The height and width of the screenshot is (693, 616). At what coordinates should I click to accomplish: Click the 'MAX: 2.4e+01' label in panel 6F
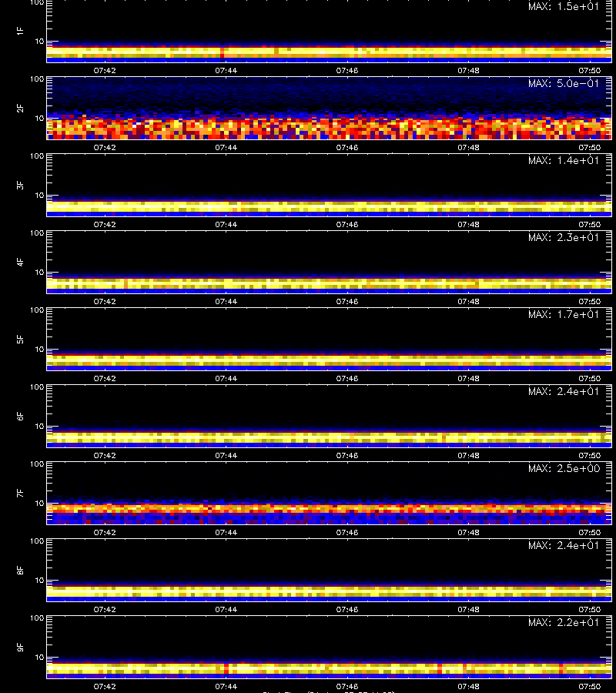(x=564, y=391)
